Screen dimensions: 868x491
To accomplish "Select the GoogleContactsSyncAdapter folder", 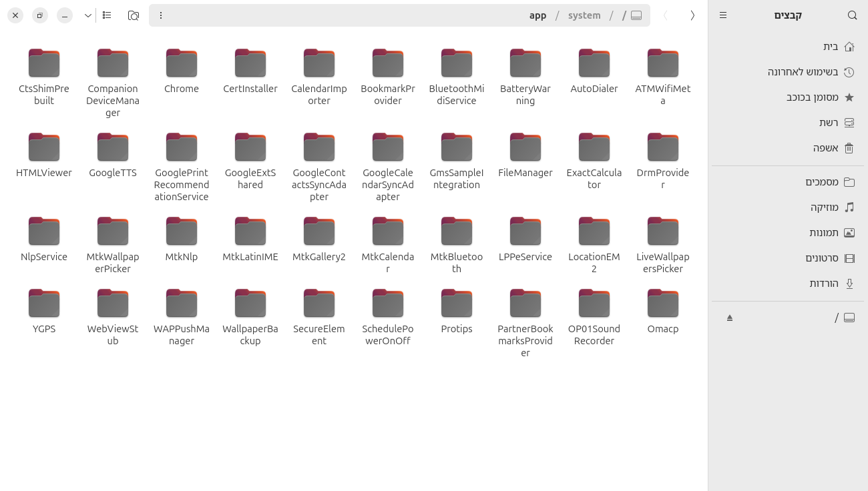I will coord(319,167).
